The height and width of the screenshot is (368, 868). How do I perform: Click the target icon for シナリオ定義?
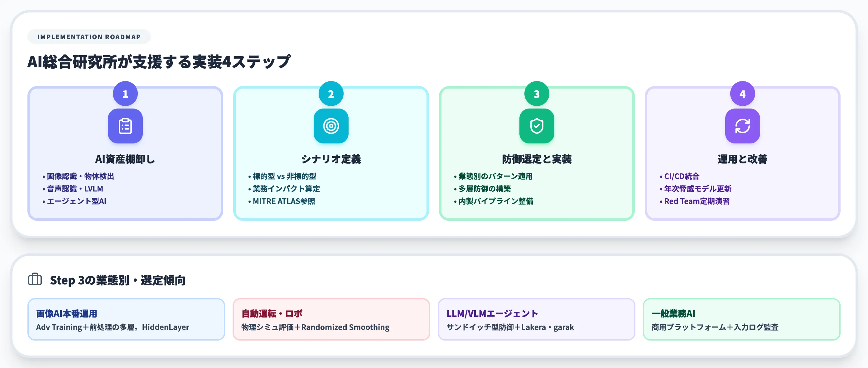[x=331, y=126]
